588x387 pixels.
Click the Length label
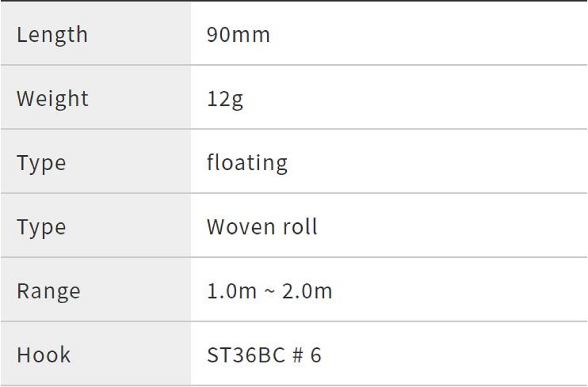click(52, 35)
